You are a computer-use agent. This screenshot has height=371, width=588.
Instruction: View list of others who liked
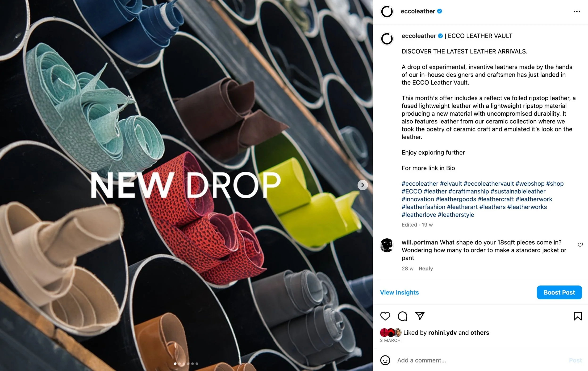coord(480,333)
